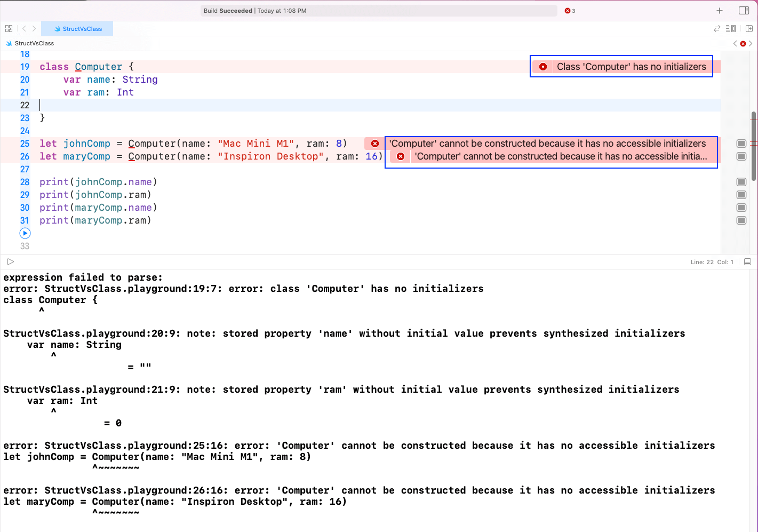Image resolution: width=758 pixels, height=532 pixels.
Task: Add a new editor pane on right
Action: [x=749, y=29]
